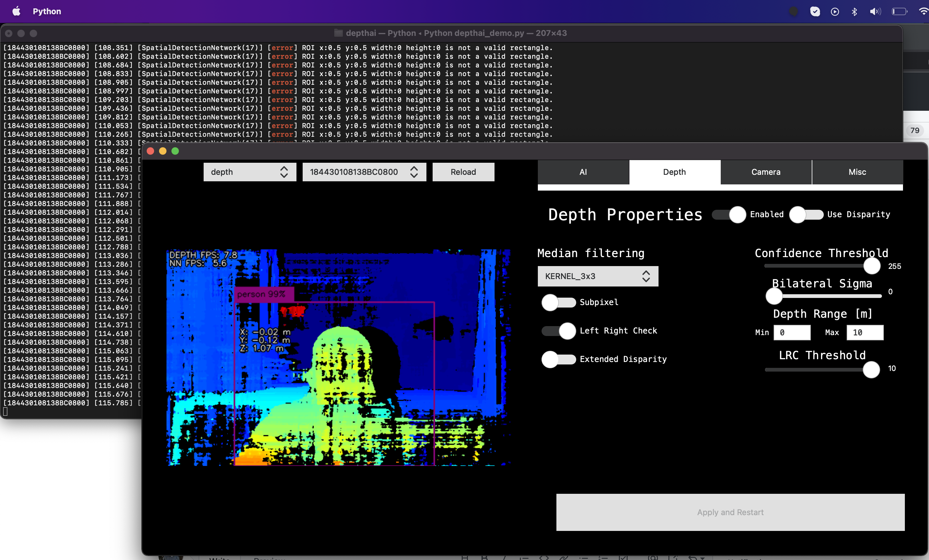Open the device ID dropdown
This screenshot has width=929, height=560.
coord(363,172)
